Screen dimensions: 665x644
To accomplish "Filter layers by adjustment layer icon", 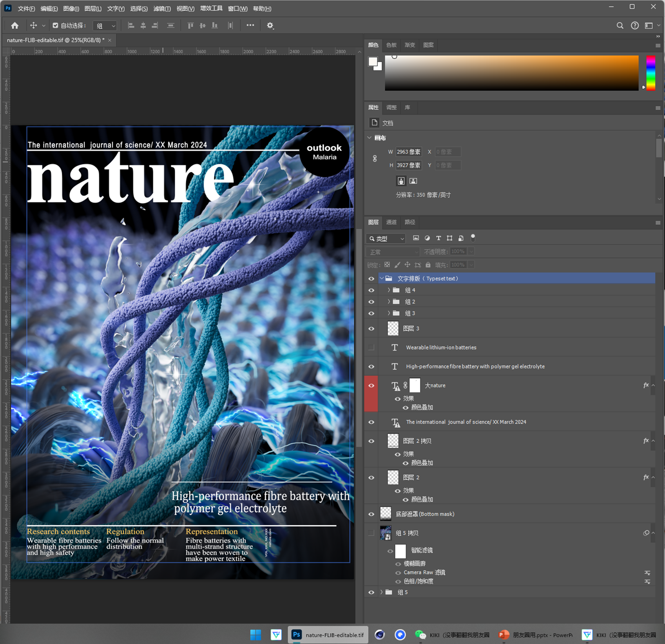I will [x=427, y=238].
